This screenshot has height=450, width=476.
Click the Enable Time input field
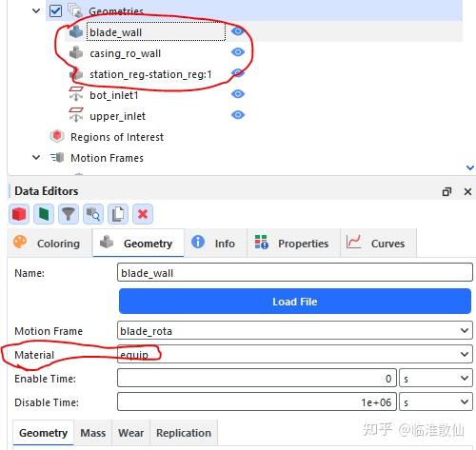point(257,378)
